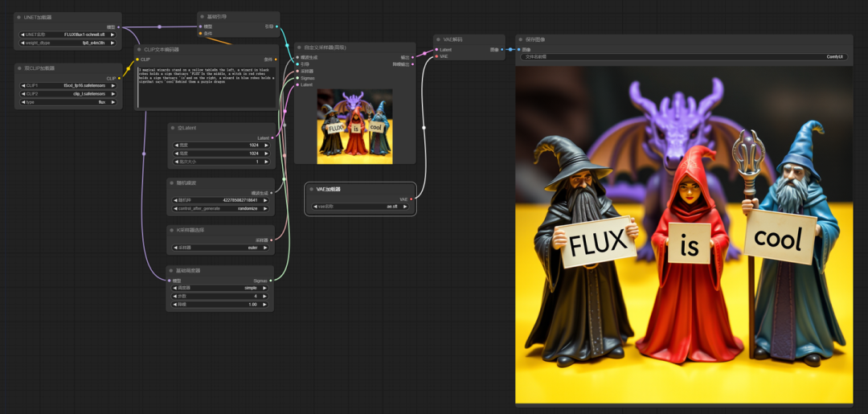Collapse the 空Latent node via its title dot

174,128
